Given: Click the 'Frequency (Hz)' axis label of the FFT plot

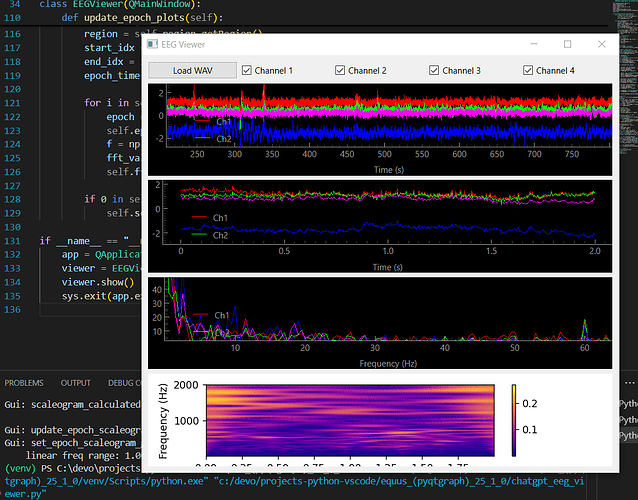Looking at the screenshot, I should (388, 363).
